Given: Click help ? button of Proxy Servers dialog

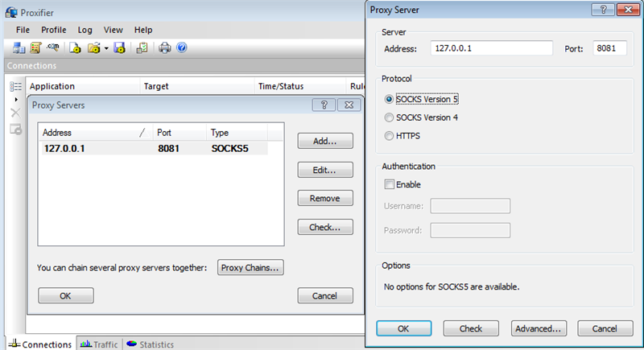Looking at the screenshot, I should [324, 105].
